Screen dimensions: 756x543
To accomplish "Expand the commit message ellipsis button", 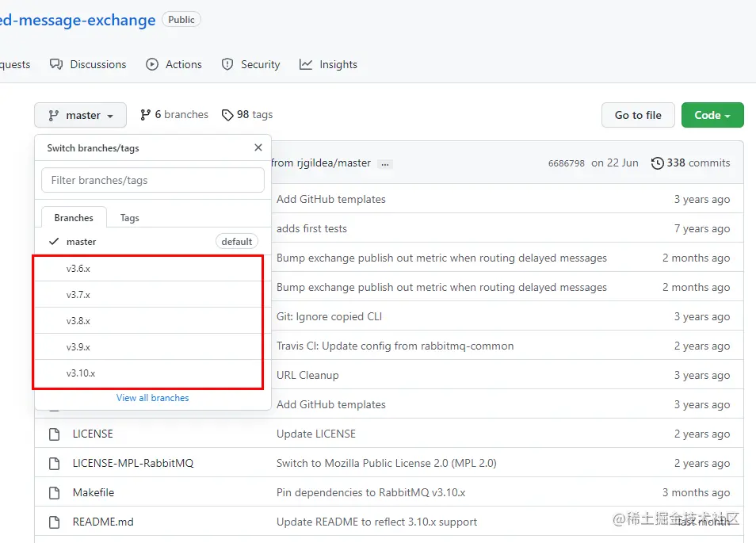I will pos(385,164).
